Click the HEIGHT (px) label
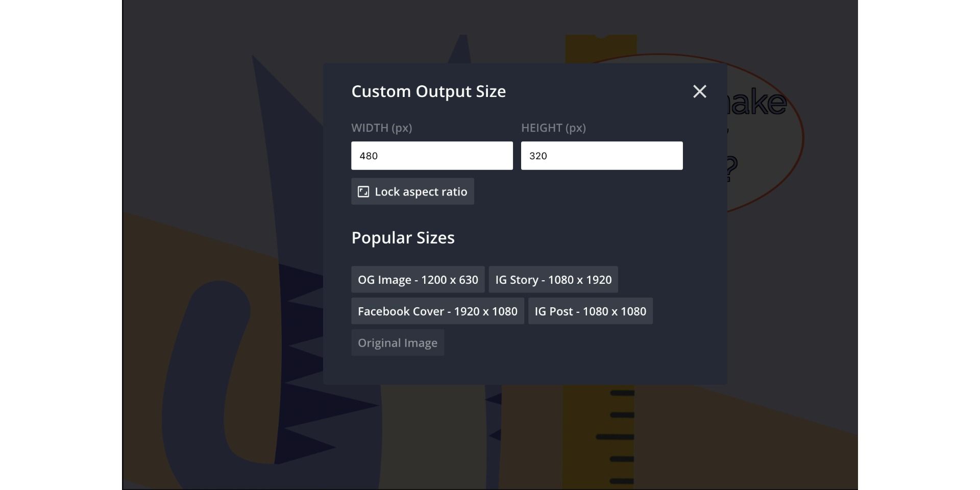The width and height of the screenshot is (980, 490). [x=553, y=128]
